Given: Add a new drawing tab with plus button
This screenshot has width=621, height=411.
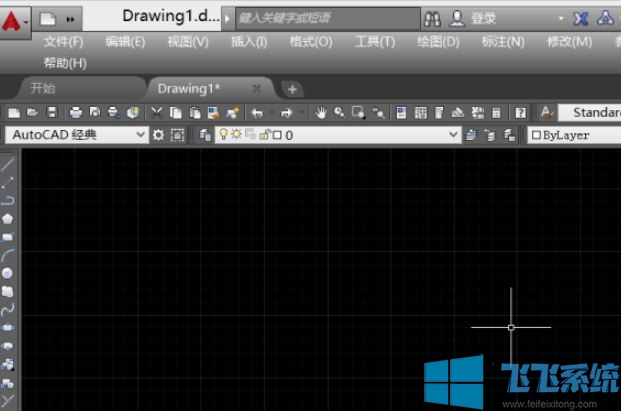Looking at the screenshot, I should point(291,89).
